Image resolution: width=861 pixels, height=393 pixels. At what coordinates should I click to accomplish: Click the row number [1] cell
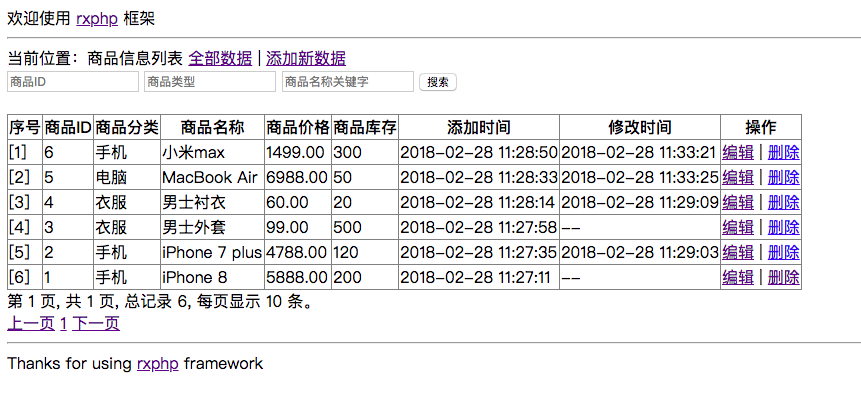[25, 152]
